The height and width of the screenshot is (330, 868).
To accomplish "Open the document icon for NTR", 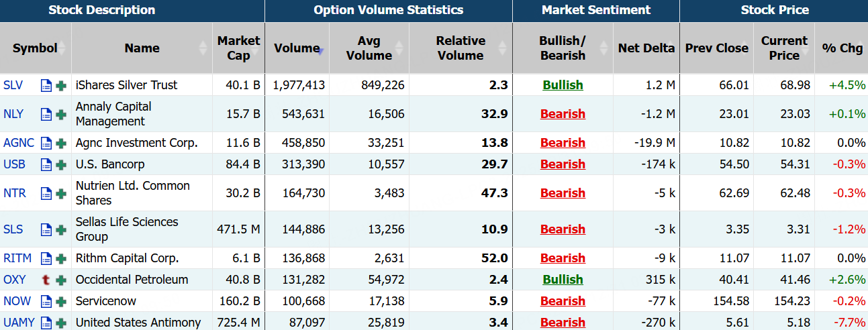I will [46, 193].
